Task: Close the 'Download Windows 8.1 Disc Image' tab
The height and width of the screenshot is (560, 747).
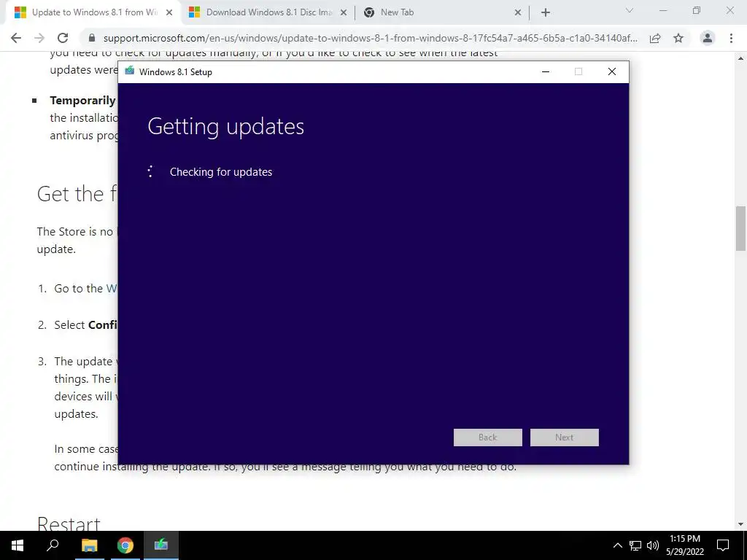Action: point(344,12)
